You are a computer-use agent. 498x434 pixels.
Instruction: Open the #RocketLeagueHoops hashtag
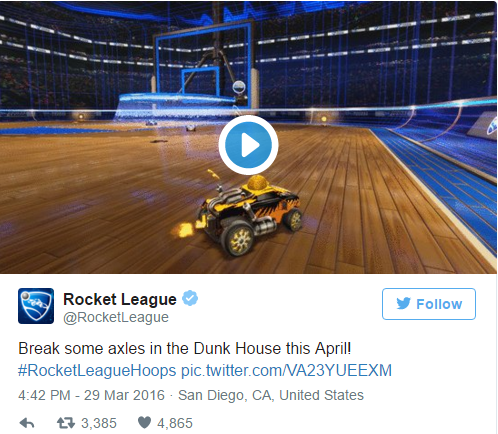click(97, 370)
